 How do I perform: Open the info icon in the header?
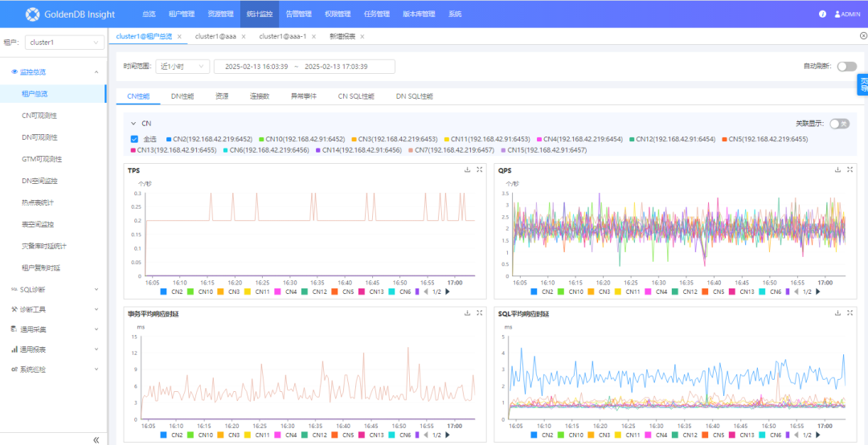click(823, 14)
